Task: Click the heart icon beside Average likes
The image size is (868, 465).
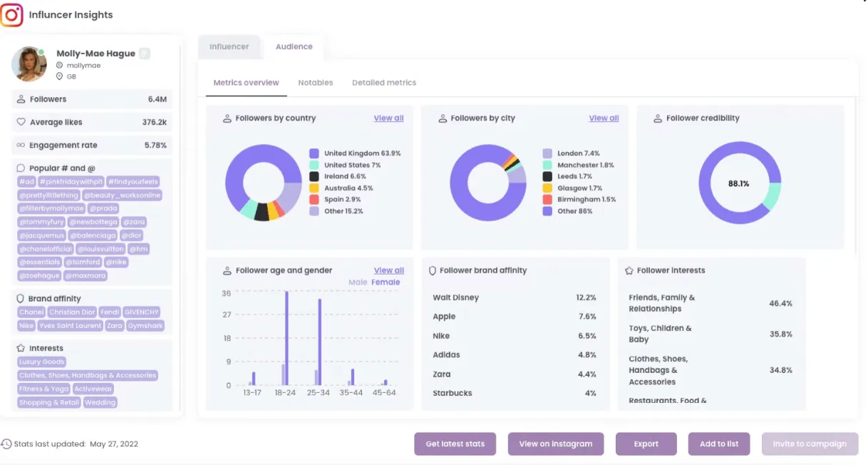Action: click(x=21, y=122)
